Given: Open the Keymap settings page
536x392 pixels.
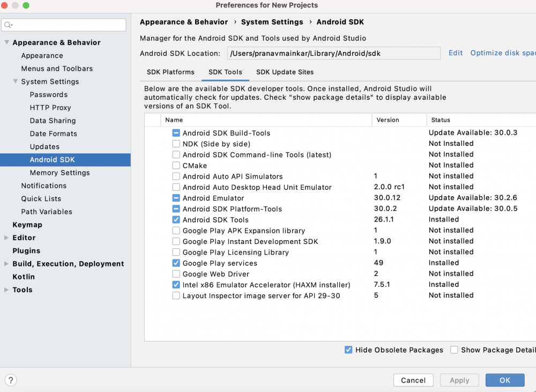Looking at the screenshot, I should (x=27, y=225).
